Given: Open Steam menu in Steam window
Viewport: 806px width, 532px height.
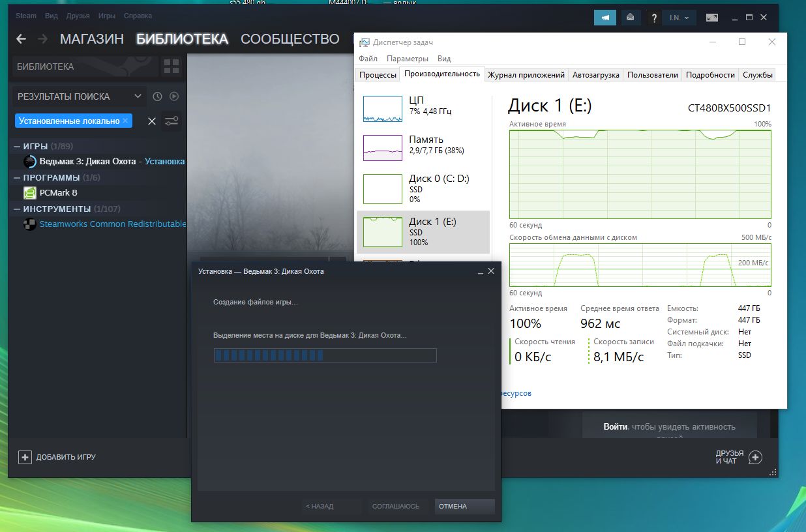Looking at the screenshot, I should pos(26,16).
